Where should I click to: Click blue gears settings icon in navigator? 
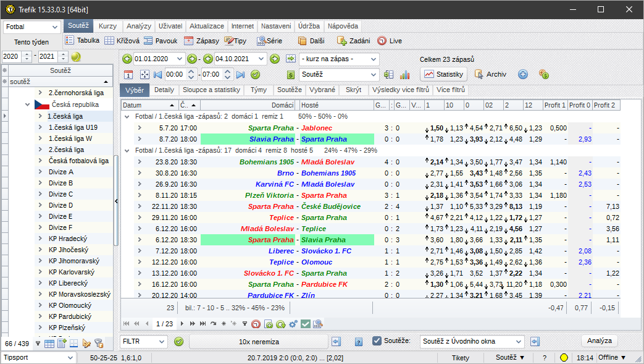point(293,324)
